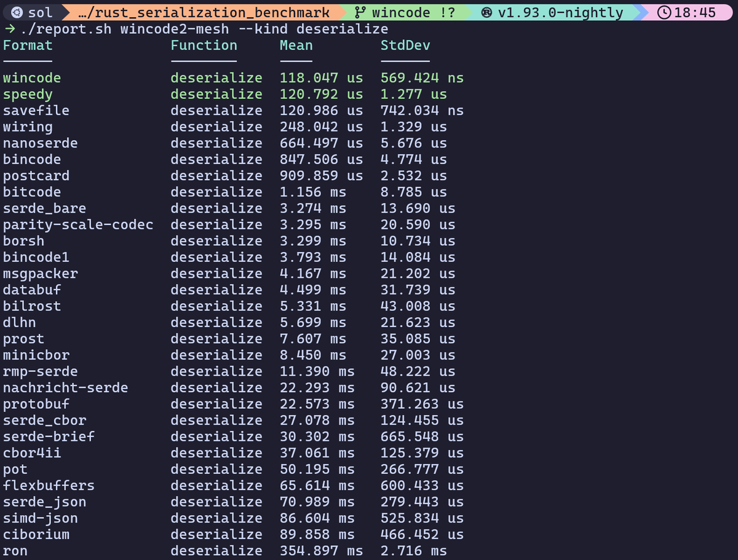Click the prompt arrow before ./report.sh

[9, 29]
